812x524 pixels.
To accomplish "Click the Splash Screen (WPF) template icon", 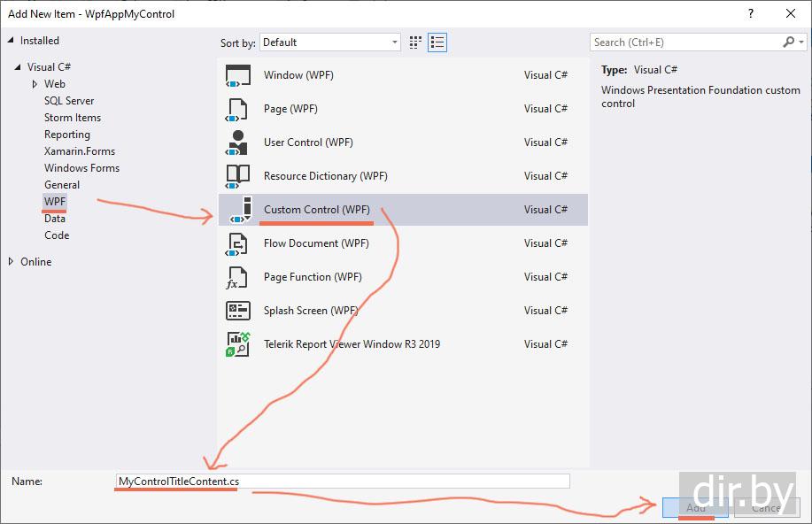I will [x=238, y=311].
